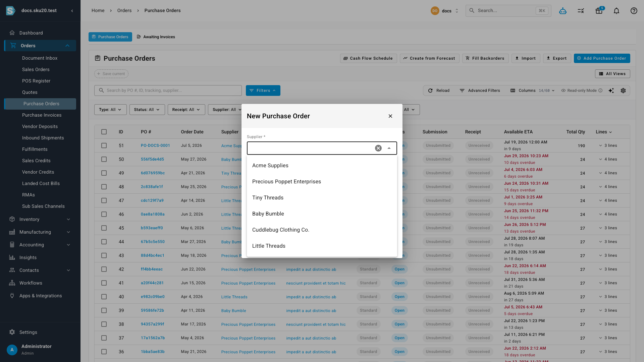Click the global Search box in header

[x=508, y=11]
